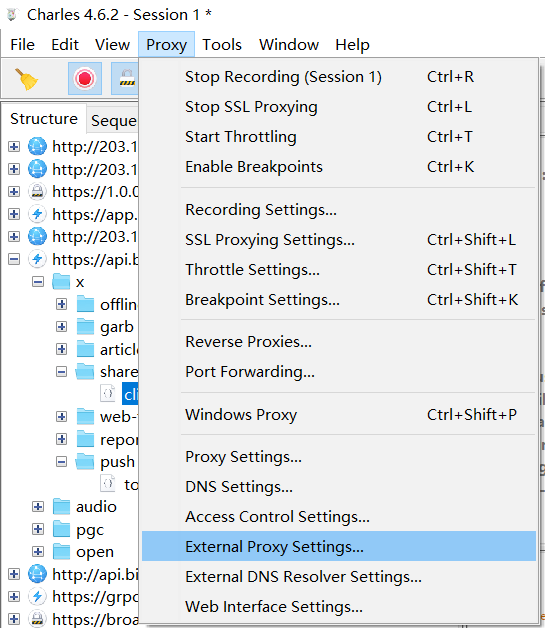Click the padlock icon beside https://1.0.0 host
This screenshot has width=545, height=628.
(37, 192)
